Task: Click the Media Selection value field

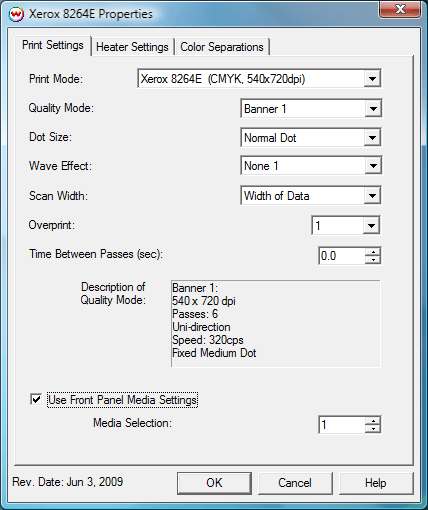Action: tap(342, 425)
